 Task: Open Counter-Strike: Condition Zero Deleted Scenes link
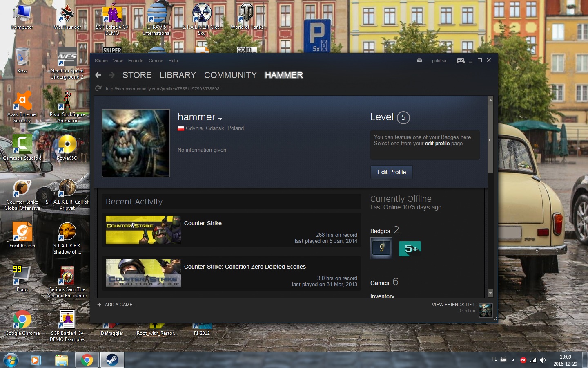point(245,267)
